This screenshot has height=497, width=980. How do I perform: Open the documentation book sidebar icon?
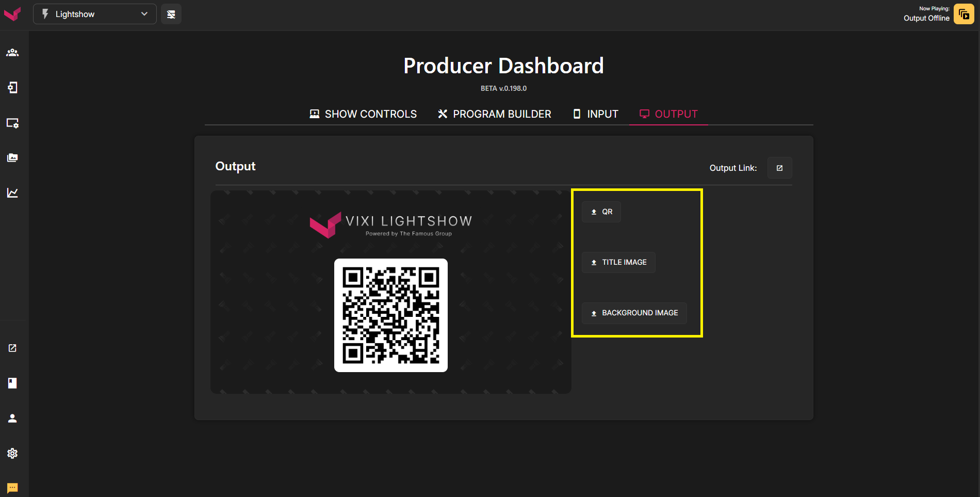click(12, 383)
